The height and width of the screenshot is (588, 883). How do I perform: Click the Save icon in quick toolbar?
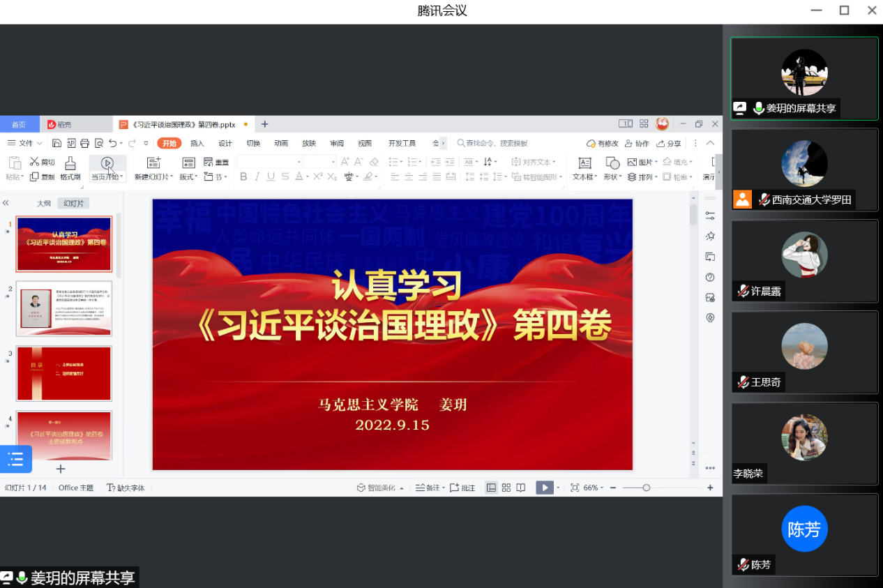55,143
